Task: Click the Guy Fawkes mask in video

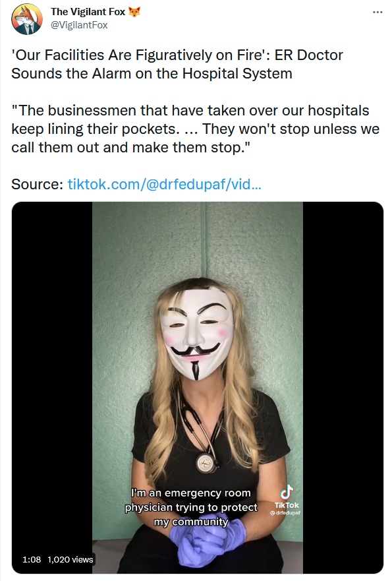Action: point(196,333)
